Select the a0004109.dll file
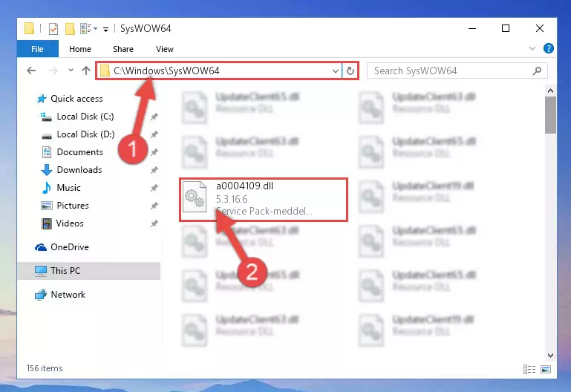 (x=264, y=199)
